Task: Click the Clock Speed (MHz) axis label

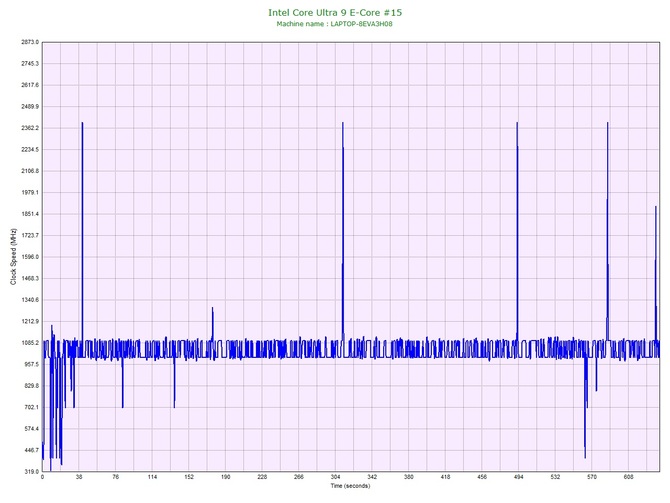Action: [13, 256]
